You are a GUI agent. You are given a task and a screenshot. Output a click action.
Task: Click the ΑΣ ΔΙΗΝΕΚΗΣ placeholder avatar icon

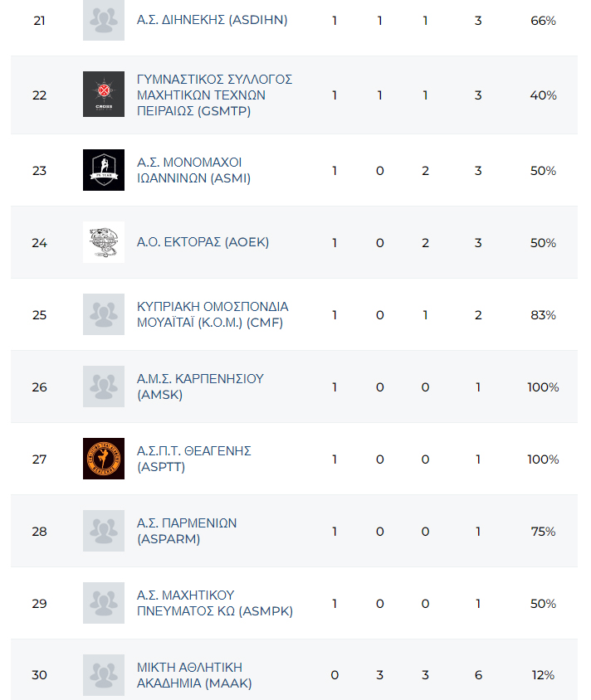[104, 20]
